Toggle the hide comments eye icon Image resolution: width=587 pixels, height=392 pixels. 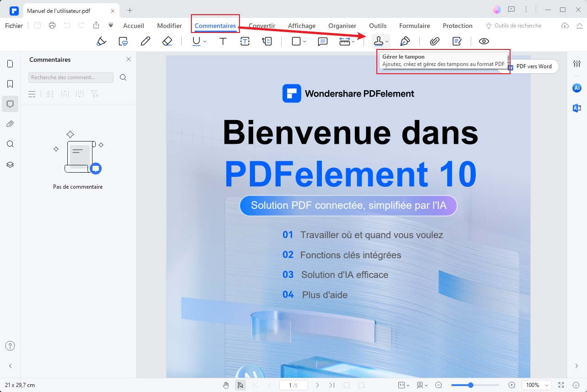(484, 41)
